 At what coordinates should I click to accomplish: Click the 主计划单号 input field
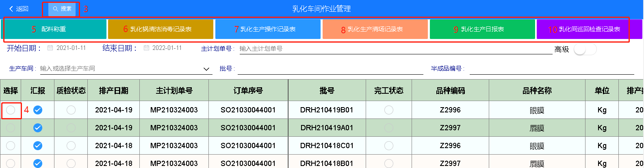pyautogui.click(x=394, y=49)
